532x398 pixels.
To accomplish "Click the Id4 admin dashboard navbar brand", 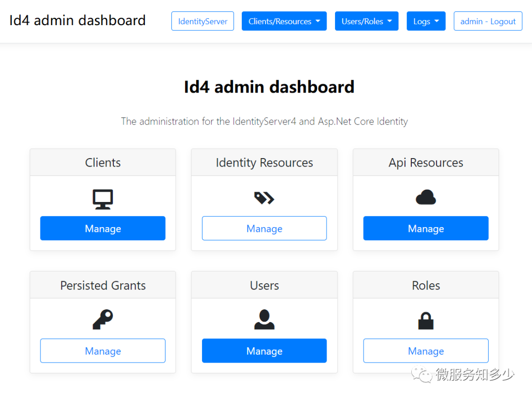I will click(x=77, y=20).
